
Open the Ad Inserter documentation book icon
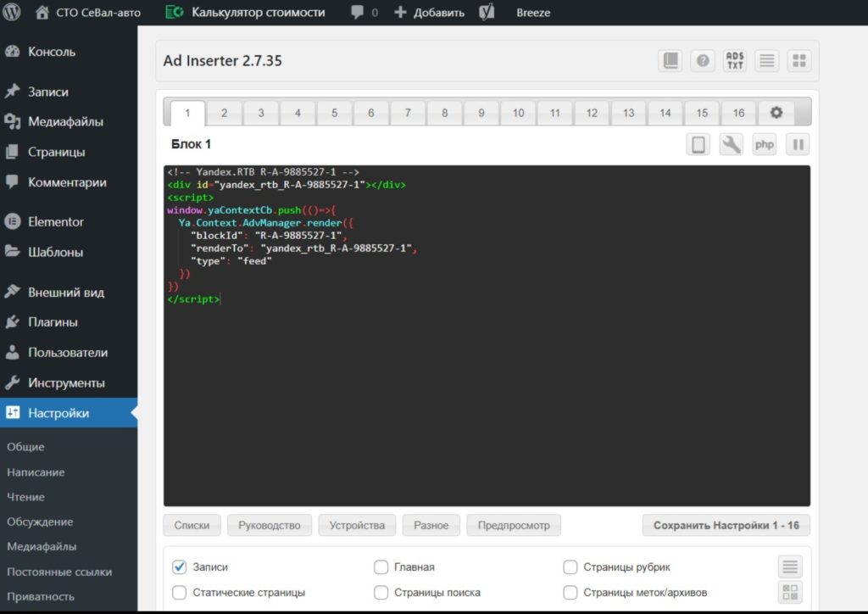670,60
